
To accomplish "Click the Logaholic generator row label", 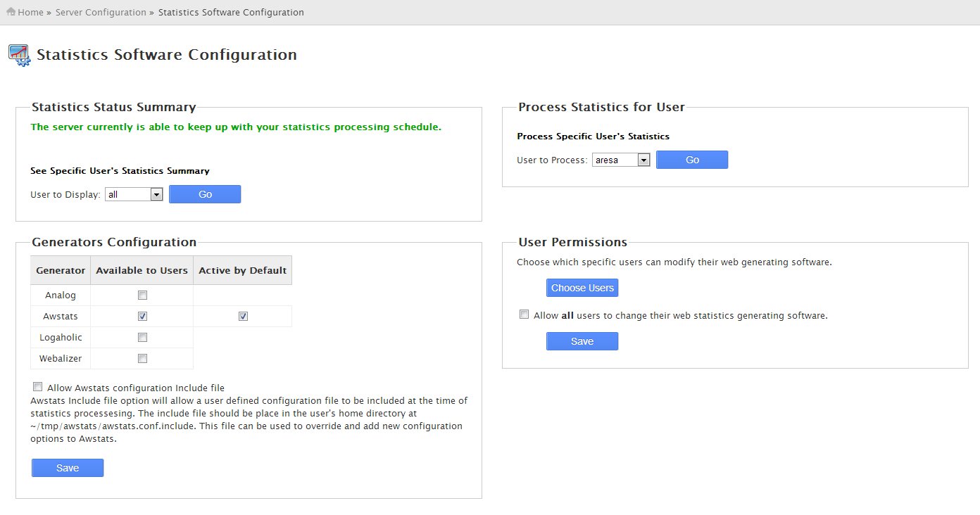I will coord(61,338).
